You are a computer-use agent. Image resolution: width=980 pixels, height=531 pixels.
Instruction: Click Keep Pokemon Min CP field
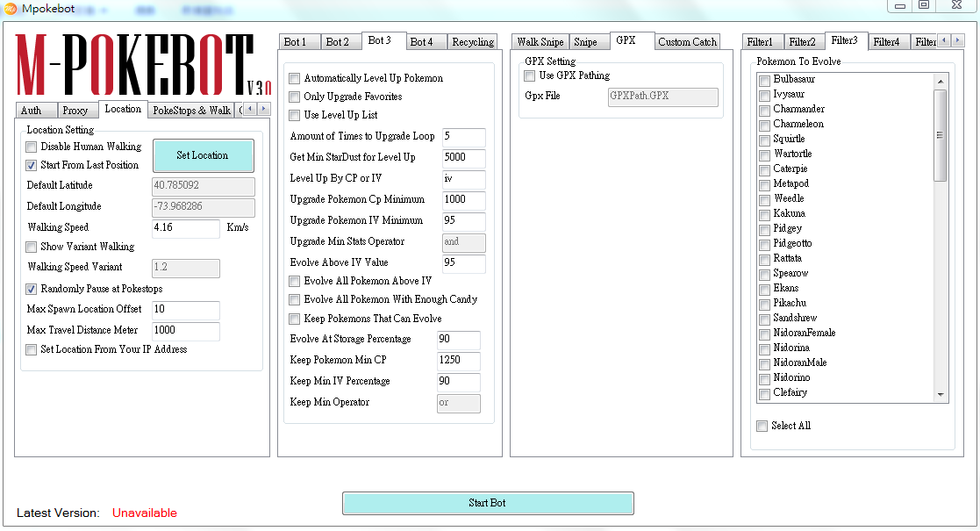[x=459, y=360]
